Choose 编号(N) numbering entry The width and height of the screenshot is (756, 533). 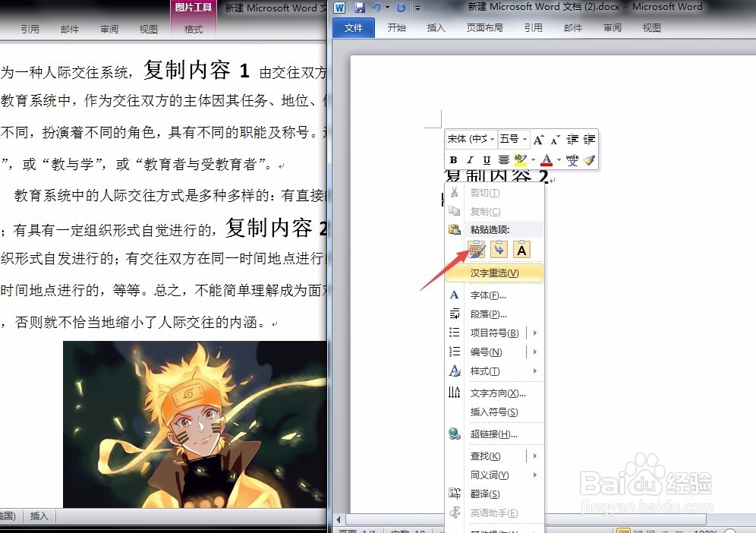486,352
